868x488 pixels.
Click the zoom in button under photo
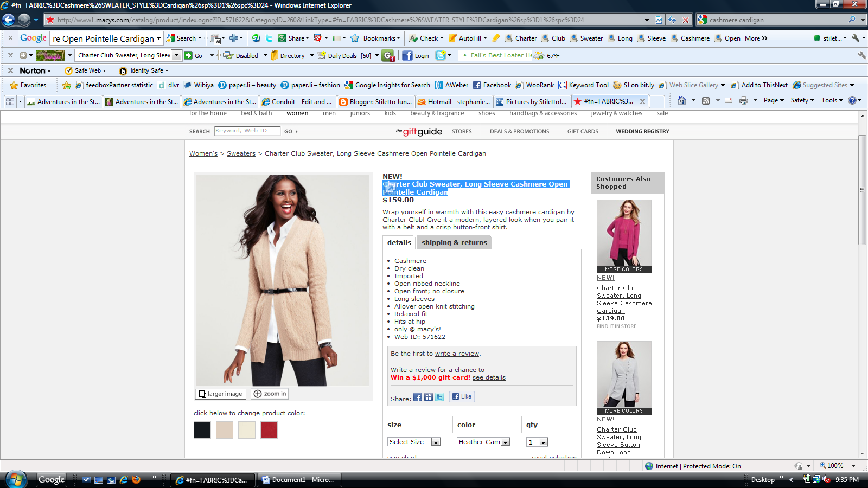[270, 394]
